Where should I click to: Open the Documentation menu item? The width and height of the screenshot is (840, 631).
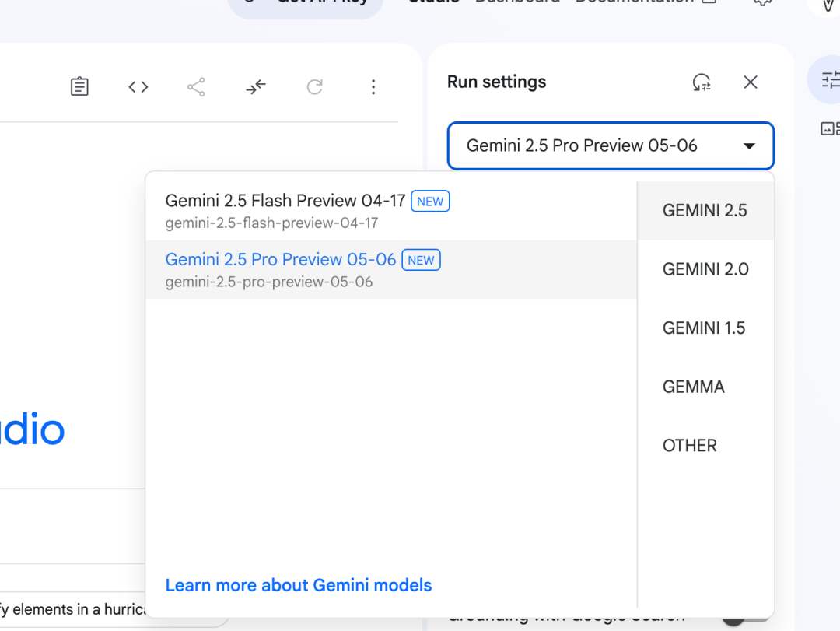pos(636,2)
